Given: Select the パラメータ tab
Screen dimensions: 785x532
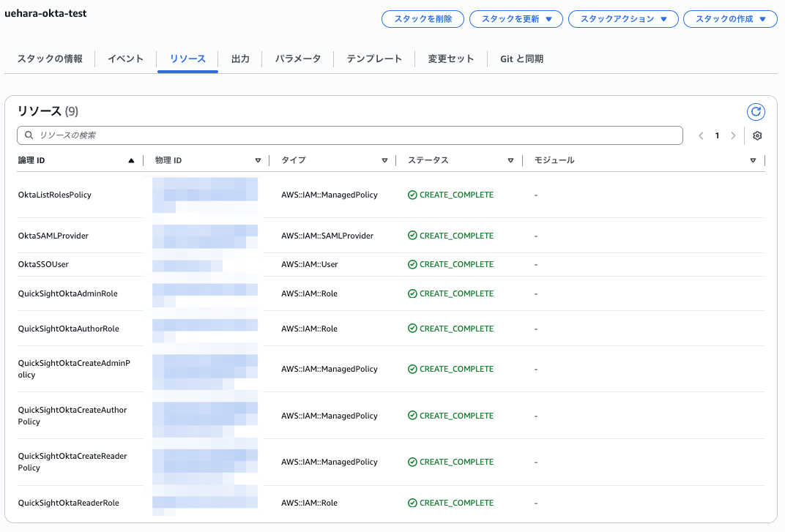Looking at the screenshot, I should coord(298,59).
